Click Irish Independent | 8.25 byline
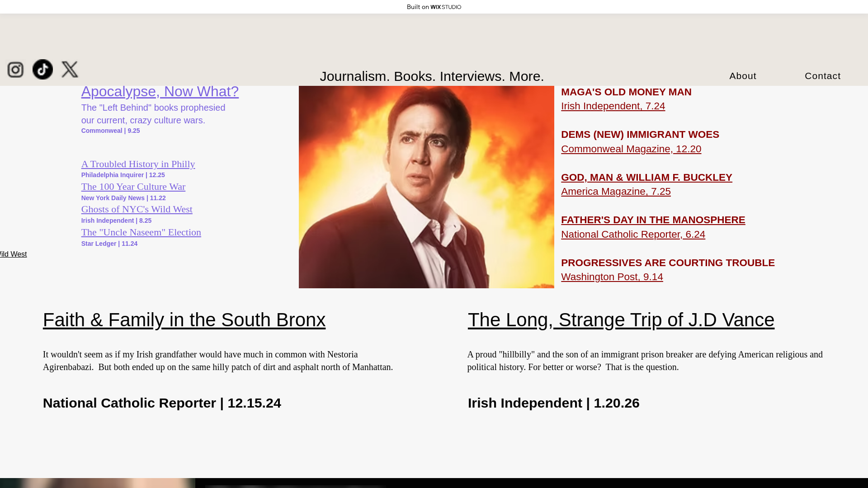Image resolution: width=868 pixels, height=488 pixels. pos(116,221)
